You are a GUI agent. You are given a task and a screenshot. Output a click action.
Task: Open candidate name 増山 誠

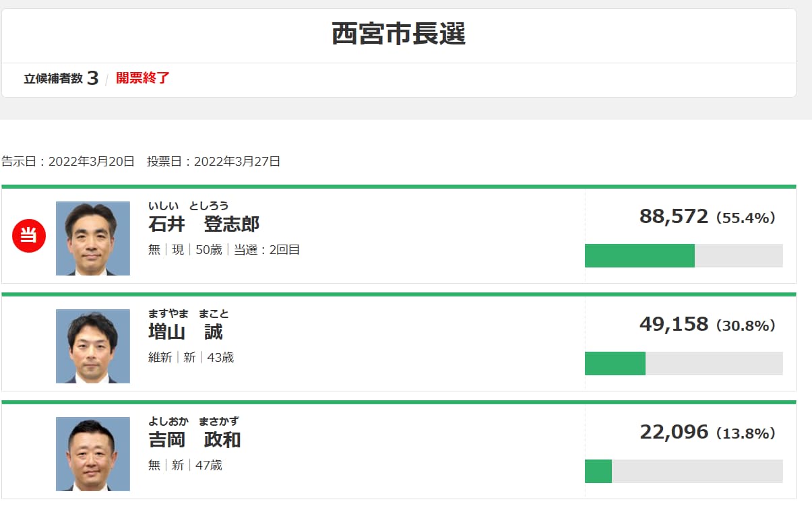(185, 332)
